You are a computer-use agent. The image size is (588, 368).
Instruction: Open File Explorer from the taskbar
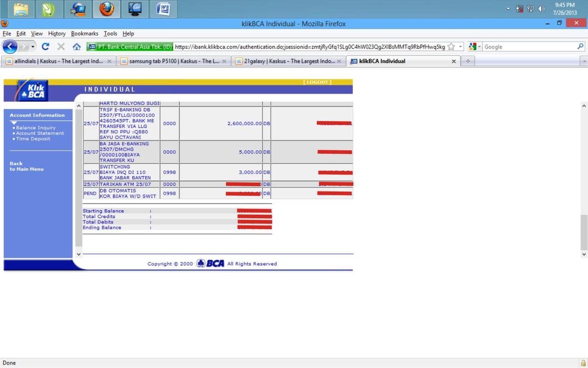point(20,9)
